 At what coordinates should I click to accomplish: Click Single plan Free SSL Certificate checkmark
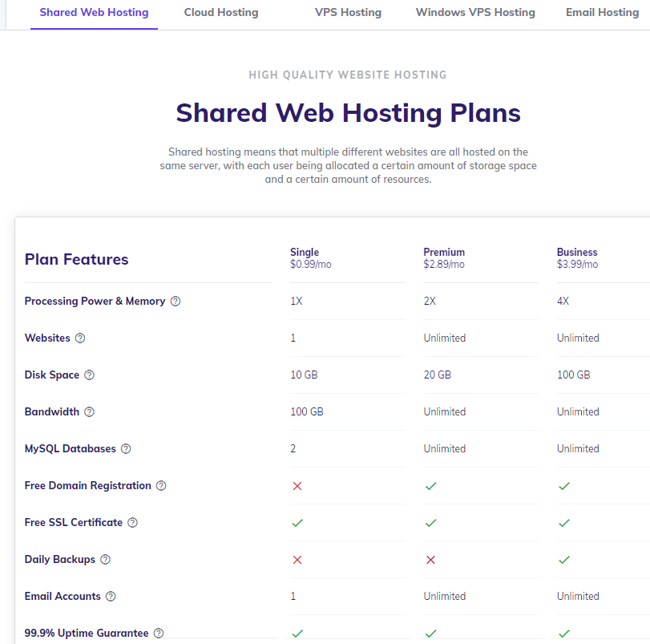click(x=297, y=523)
